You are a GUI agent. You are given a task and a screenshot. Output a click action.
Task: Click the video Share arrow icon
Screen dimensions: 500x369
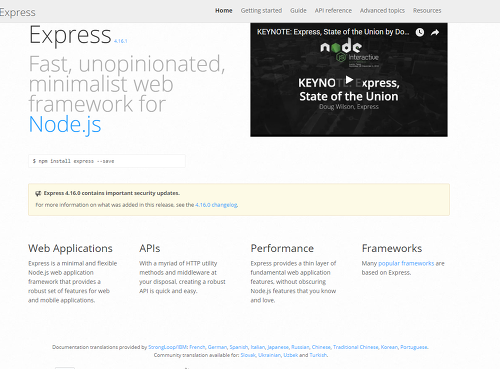point(435,32)
